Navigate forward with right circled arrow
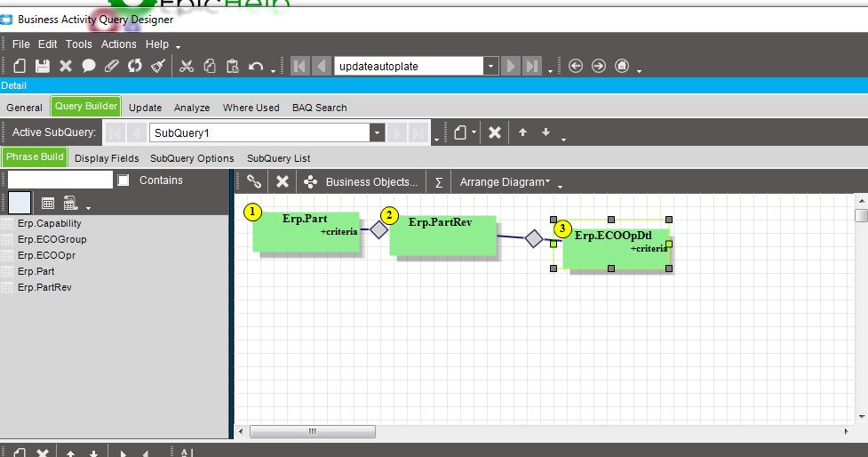Image resolution: width=868 pixels, height=457 pixels. pyautogui.click(x=599, y=66)
